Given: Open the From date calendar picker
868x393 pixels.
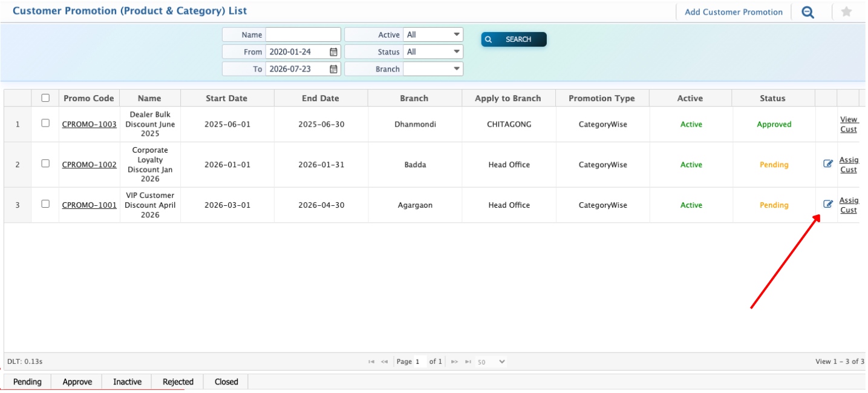Looking at the screenshot, I should [x=333, y=52].
